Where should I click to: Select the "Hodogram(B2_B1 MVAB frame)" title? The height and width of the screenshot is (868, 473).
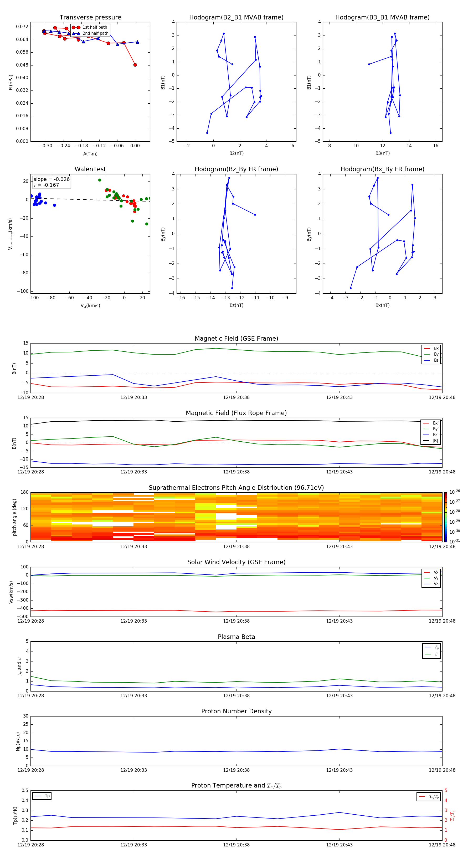(236, 18)
